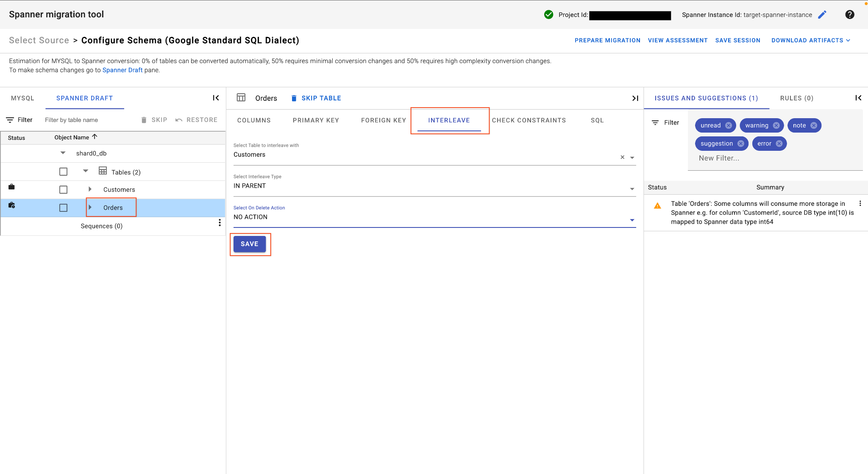
Task: Toggle the Tables (2) select-all checkbox
Action: pos(63,172)
